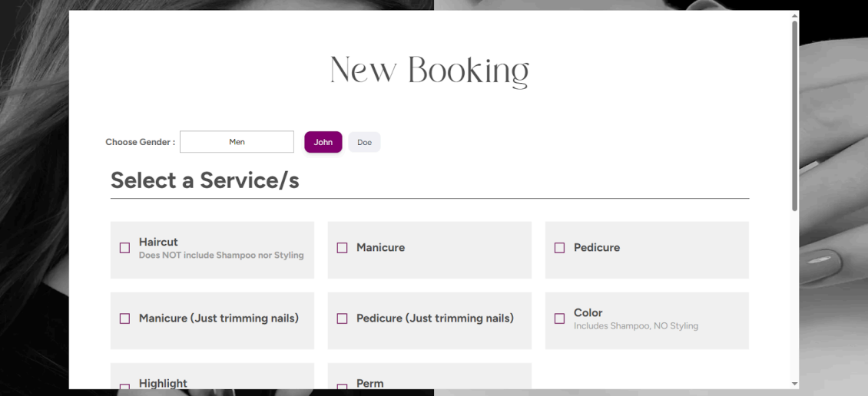
Task: Click the vertical scrollbar thumb
Action: tap(794, 115)
